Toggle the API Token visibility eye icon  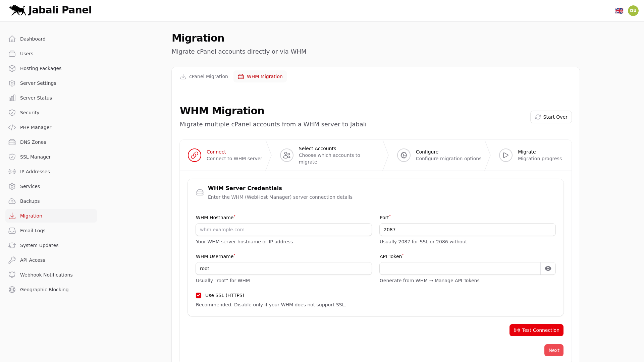pos(548,268)
